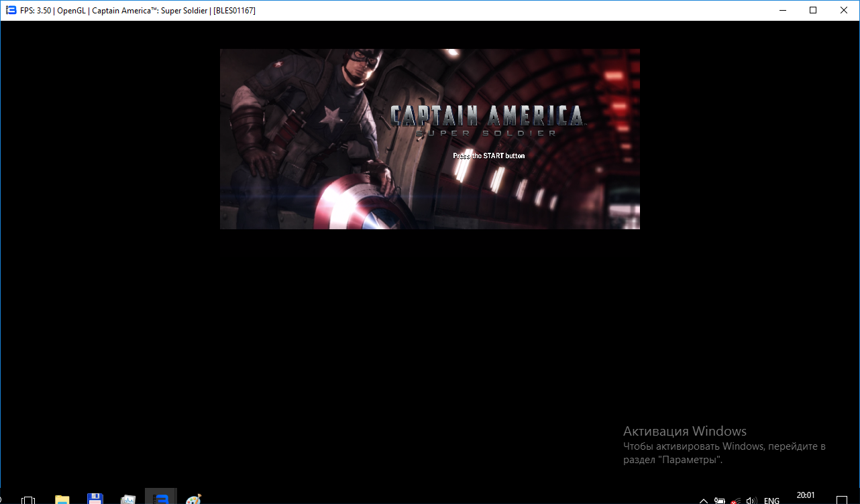Open Task View on the taskbar
860x504 pixels.
(x=28, y=500)
